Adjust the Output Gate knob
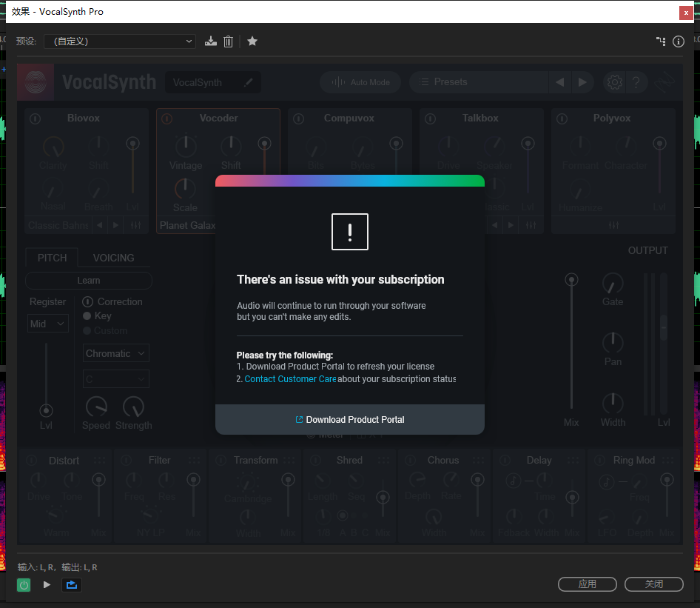This screenshot has height=608, width=700. click(x=613, y=284)
